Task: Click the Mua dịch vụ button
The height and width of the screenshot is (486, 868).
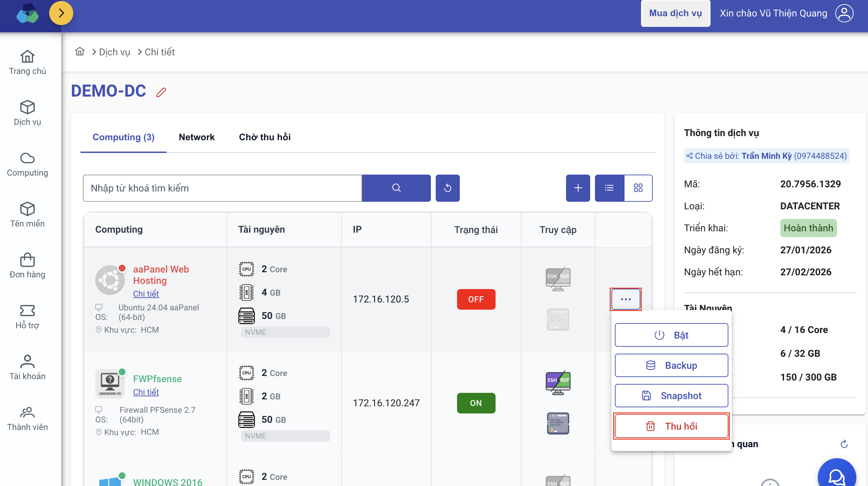Action: click(x=675, y=13)
